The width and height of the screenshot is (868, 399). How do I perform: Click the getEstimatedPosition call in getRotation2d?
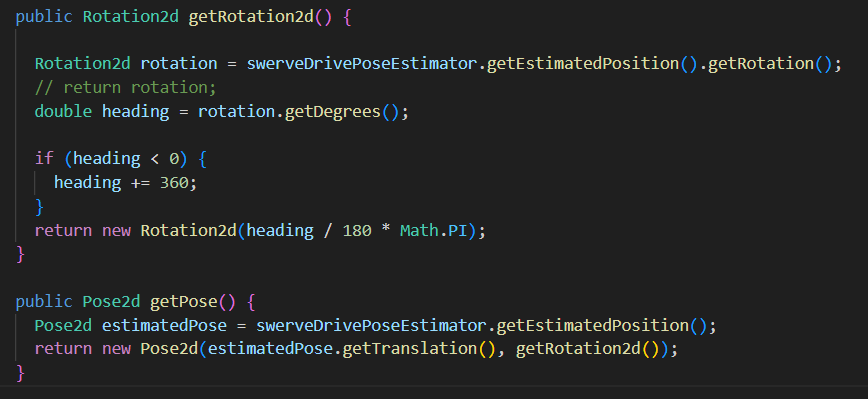pyautogui.click(x=583, y=64)
